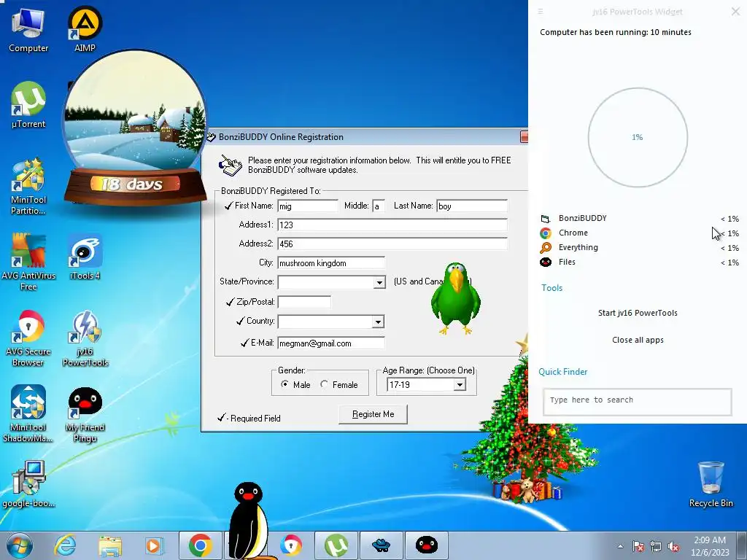Close the jv16 PowerTools Widget
The image size is (747, 560).
point(735,12)
